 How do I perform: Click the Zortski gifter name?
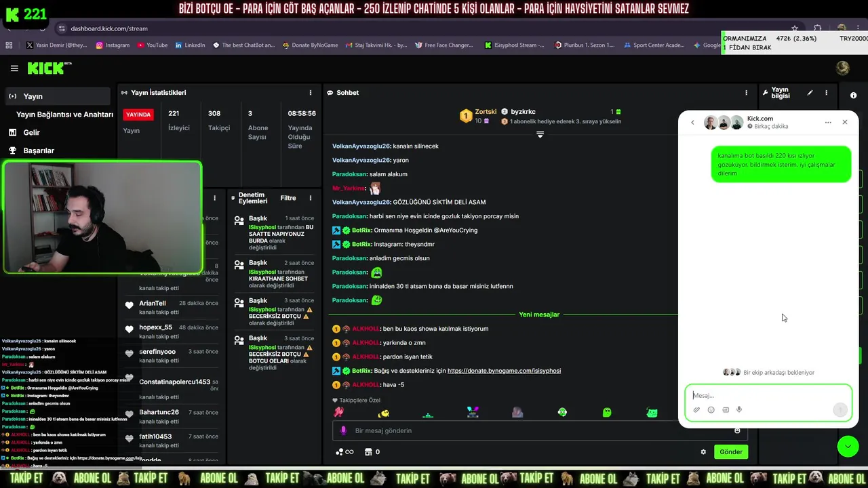tap(486, 112)
